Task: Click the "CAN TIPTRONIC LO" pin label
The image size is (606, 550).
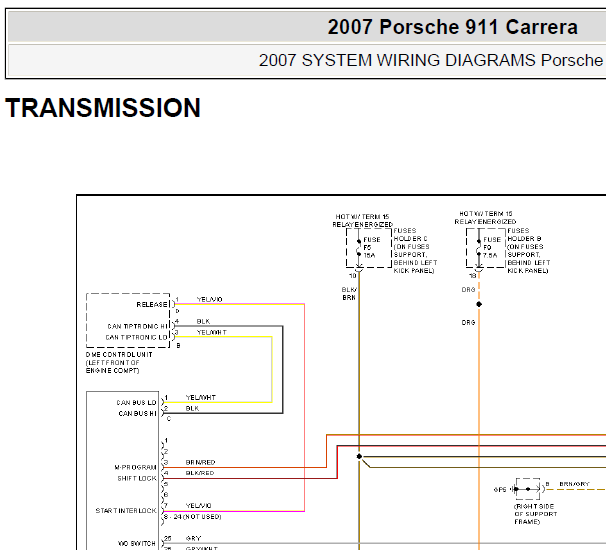Action: (136, 337)
